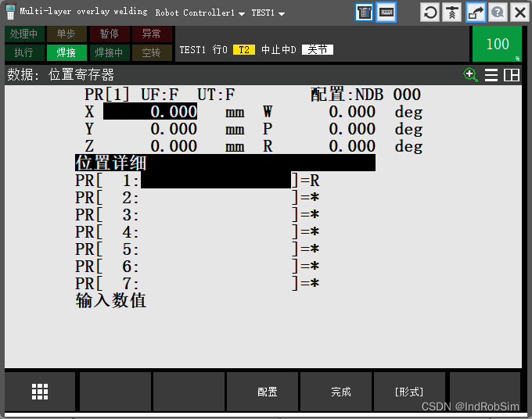
Task: Select the PR[7] register row
Action: tap(197, 284)
